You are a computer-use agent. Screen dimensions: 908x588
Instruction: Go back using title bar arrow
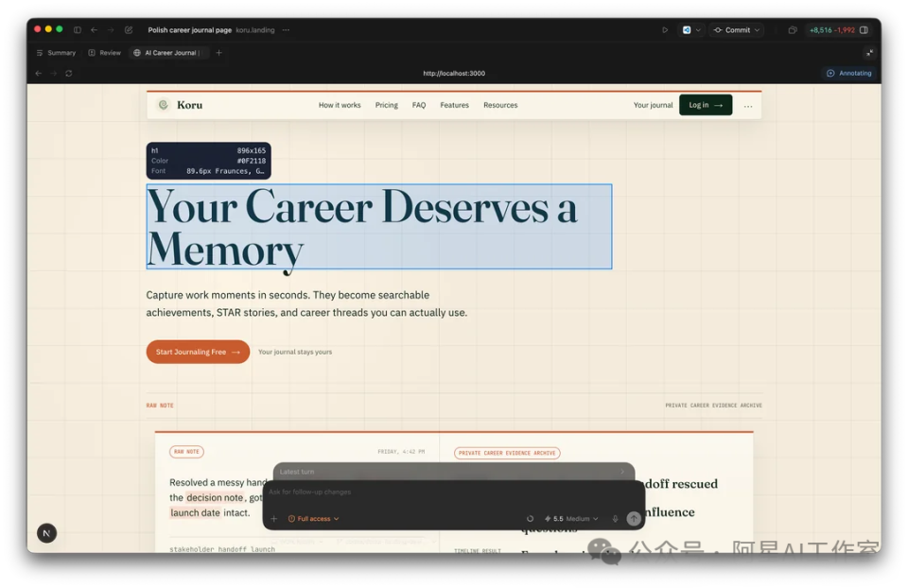point(94,30)
